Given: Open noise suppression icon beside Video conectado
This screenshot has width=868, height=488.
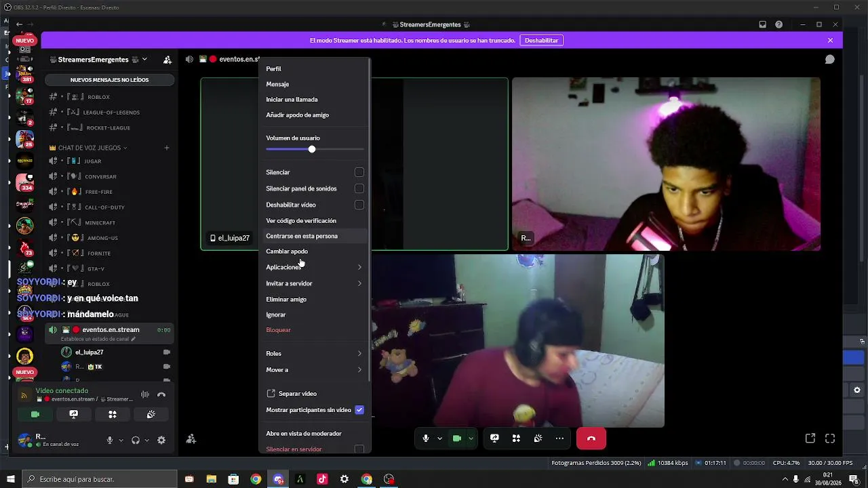Looking at the screenshot, I should (x=145, y=394).
